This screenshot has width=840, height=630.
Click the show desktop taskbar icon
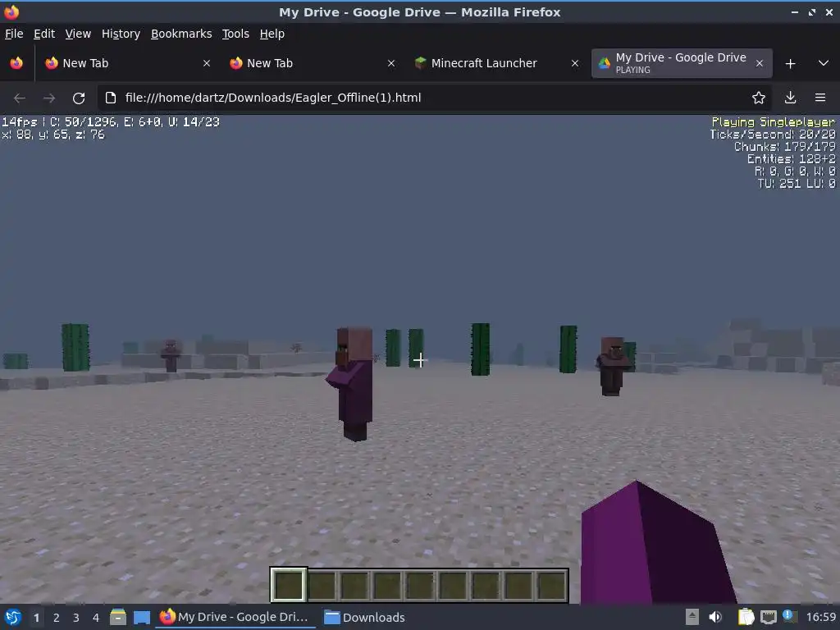pyautogui.click(x=142, y=618)
